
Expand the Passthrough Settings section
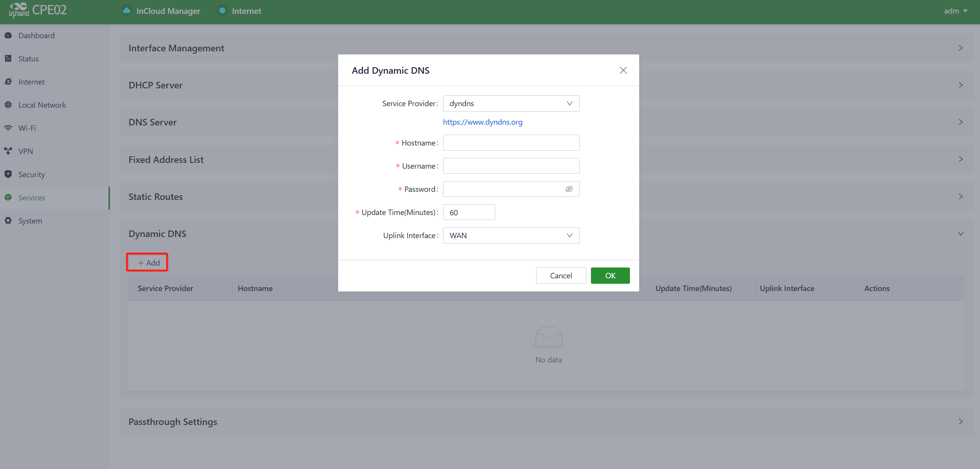point(960,422)
